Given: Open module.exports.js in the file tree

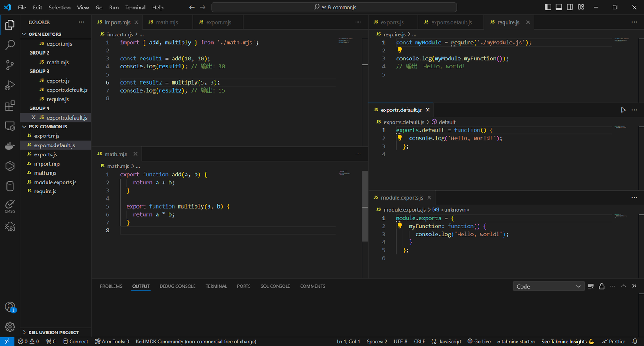Looking at the screenshot, I should [x=55, y=182].
